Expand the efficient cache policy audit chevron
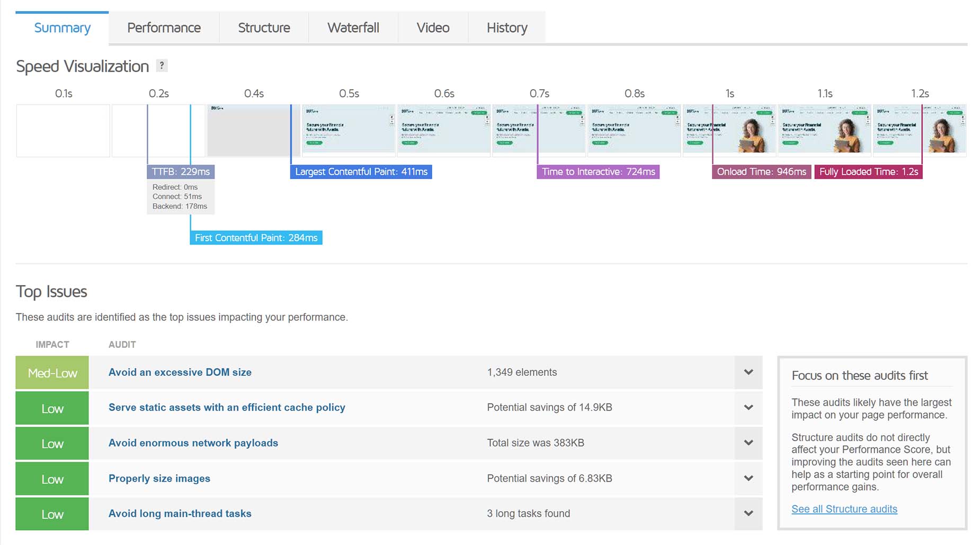Viewport: 980px width, 545px height. [749, 408]
